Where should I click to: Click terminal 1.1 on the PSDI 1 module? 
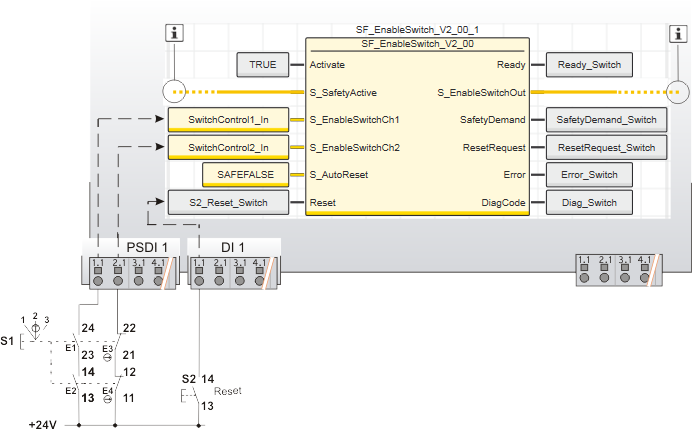click(x=97, y=281)
